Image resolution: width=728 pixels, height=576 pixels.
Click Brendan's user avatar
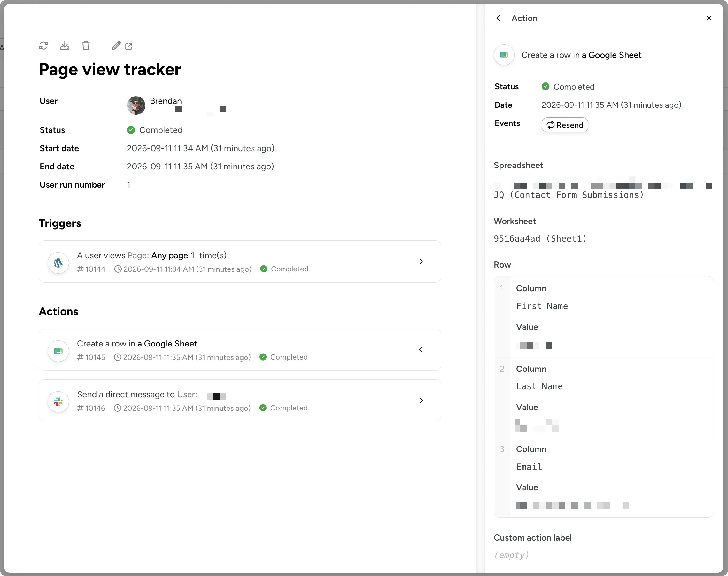tap(136, 105)
